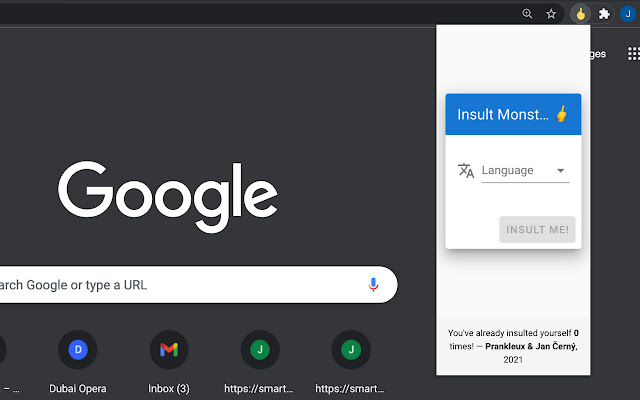This screenshot has height=400, width=640.
Task: Start voice search with microphone icon
Action: click(373, 284)
